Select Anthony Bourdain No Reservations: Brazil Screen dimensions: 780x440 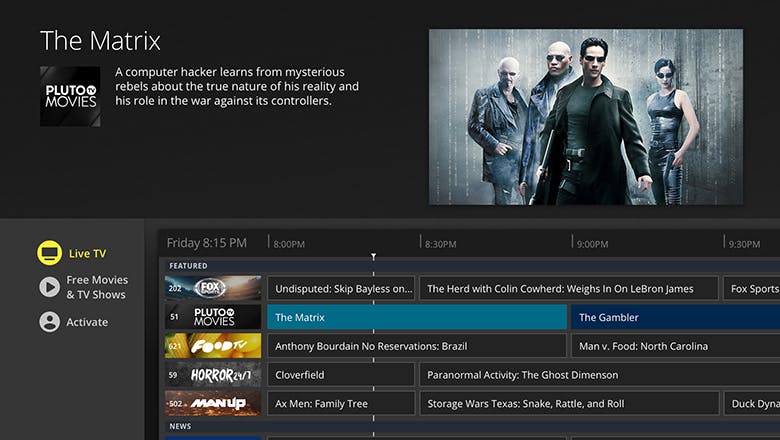(417, 346)
